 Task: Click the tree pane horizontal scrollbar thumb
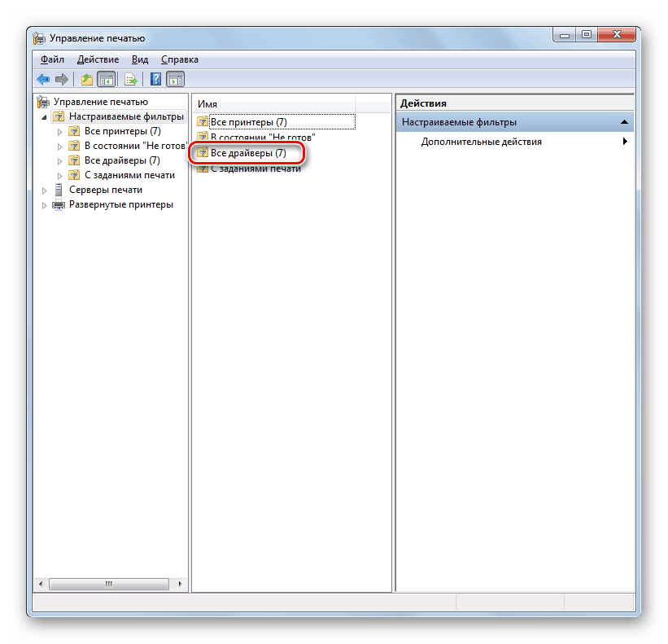(x=109, y=584)
